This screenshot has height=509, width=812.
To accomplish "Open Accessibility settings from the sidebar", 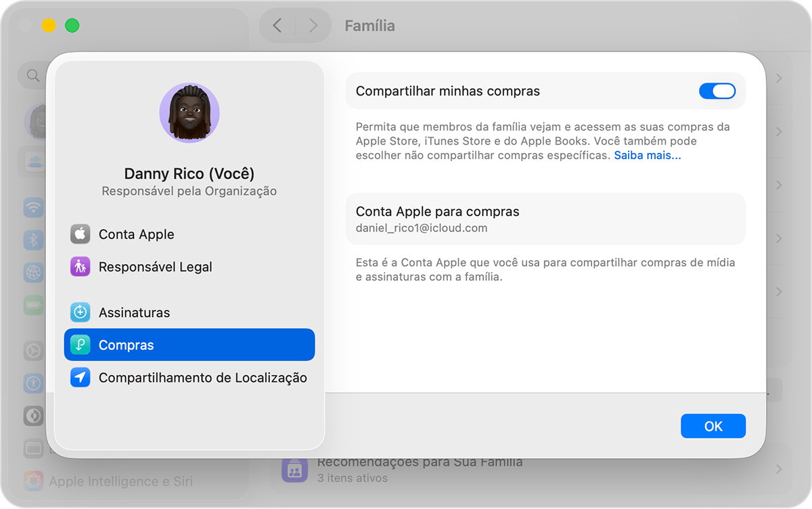I will pyautogui.click(x=34, y=383).
